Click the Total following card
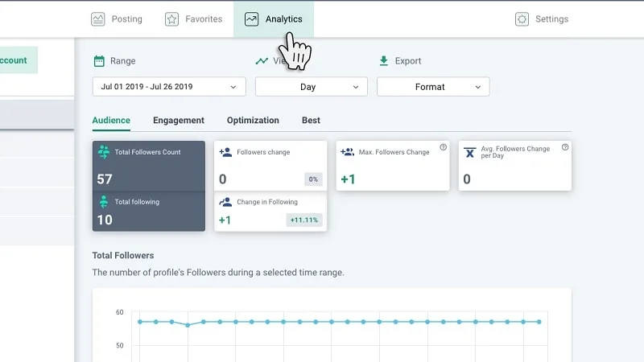Screen dimensions: 644x362 [149, 212]
